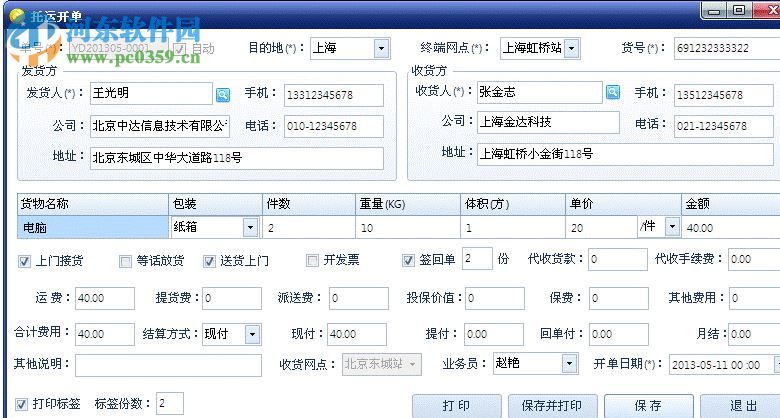Click sender 地址 field
Image resolution: width=780 pixels, height=418 pixels.
pos(237,158)
